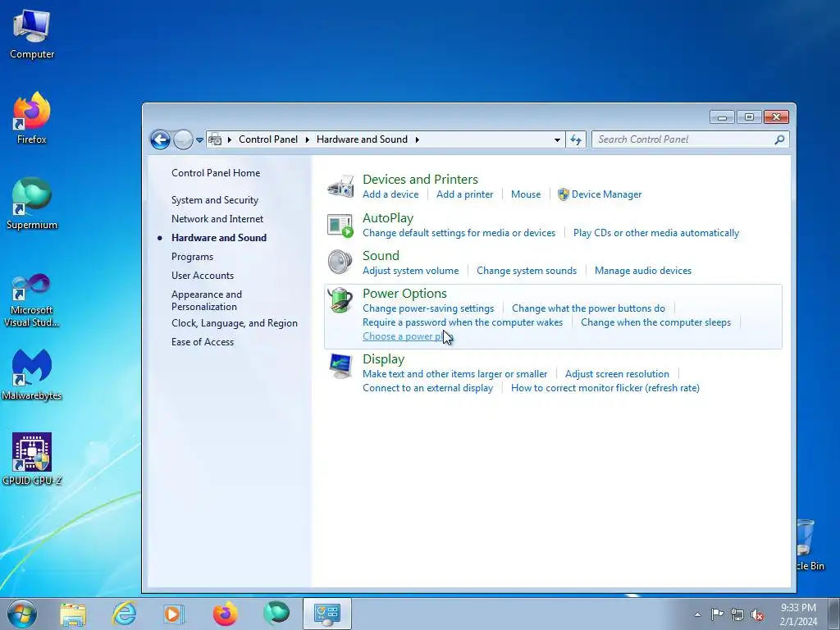Click the Forward navigation arrow button
The width and height of the screenshot is (840, 630).
tap(183, 139)
